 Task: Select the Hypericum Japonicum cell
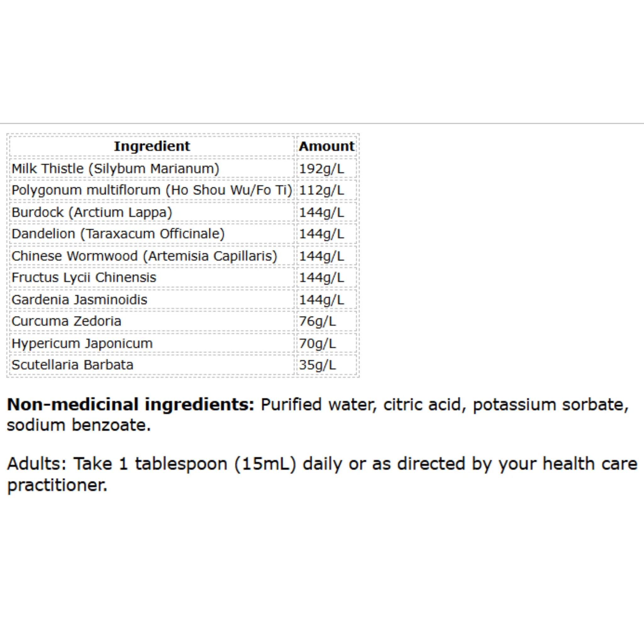152,343
